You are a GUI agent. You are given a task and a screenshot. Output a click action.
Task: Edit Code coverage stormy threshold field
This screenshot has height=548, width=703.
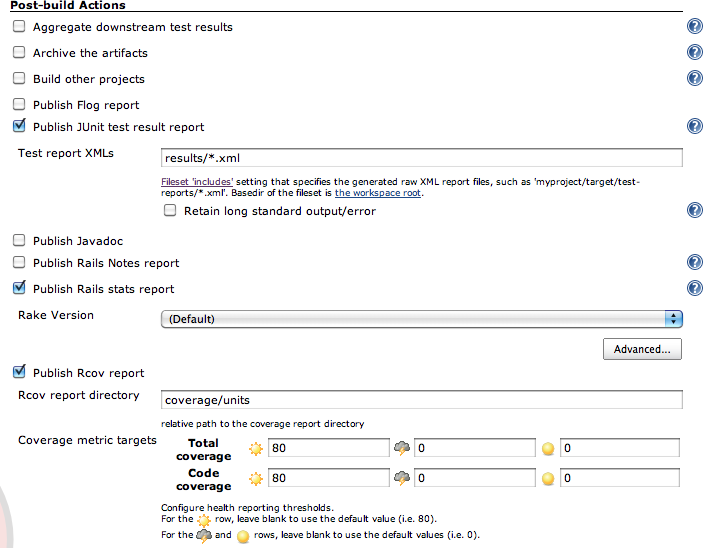pyautogui.click(x=474, y=478)
